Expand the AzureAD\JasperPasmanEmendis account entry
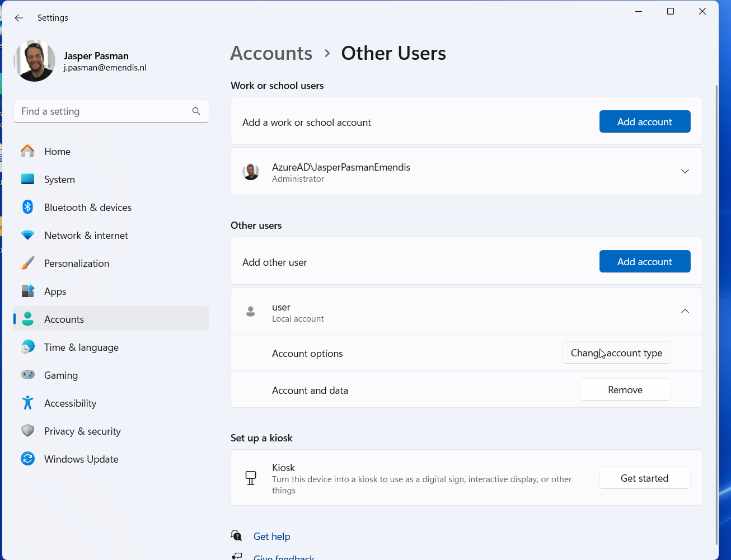Image resolution: width=731 pixels, height=560 pixels. pyautogui.click(x=685, y=171)
